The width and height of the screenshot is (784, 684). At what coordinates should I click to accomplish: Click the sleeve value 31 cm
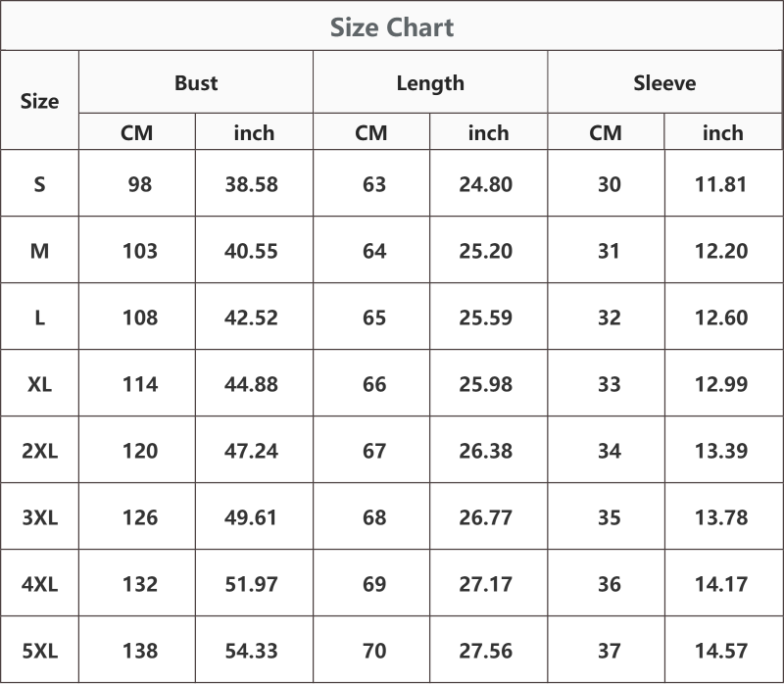(609, 251)
